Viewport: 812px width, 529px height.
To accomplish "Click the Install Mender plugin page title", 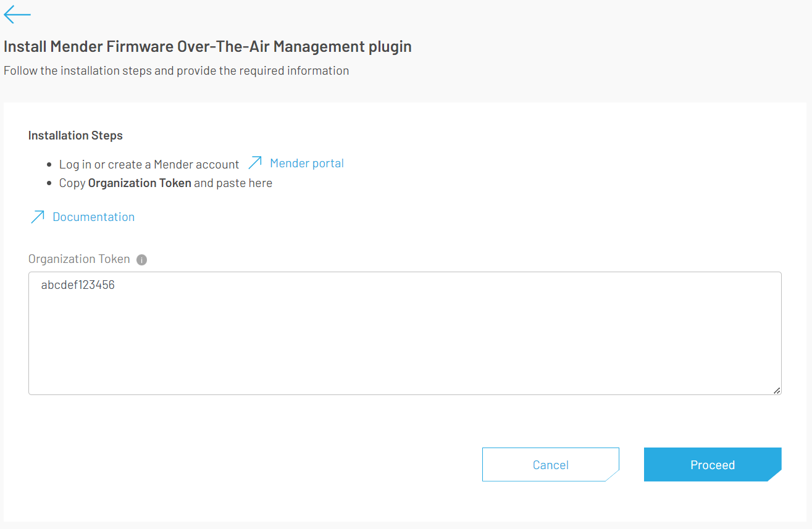I will [207, 46].
